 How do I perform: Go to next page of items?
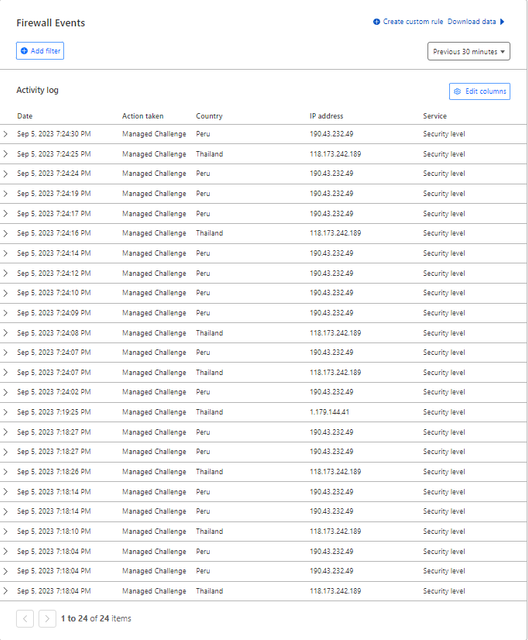47,619
